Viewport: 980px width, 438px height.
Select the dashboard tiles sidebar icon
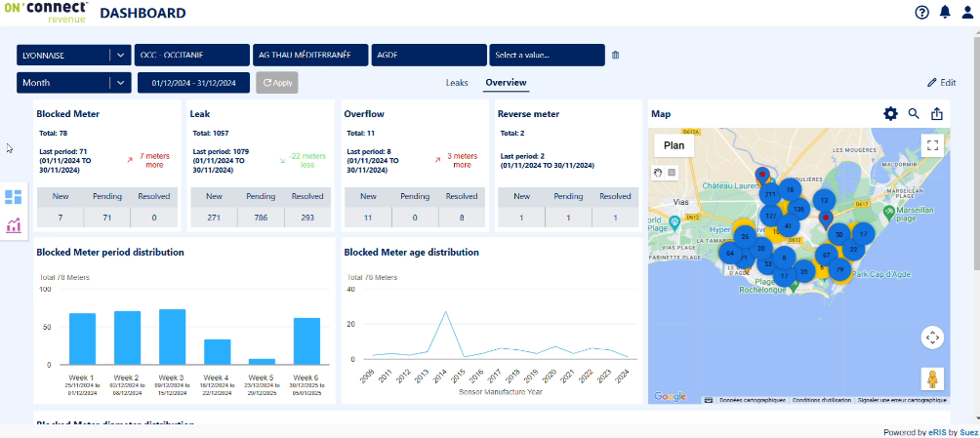[14, 197]
